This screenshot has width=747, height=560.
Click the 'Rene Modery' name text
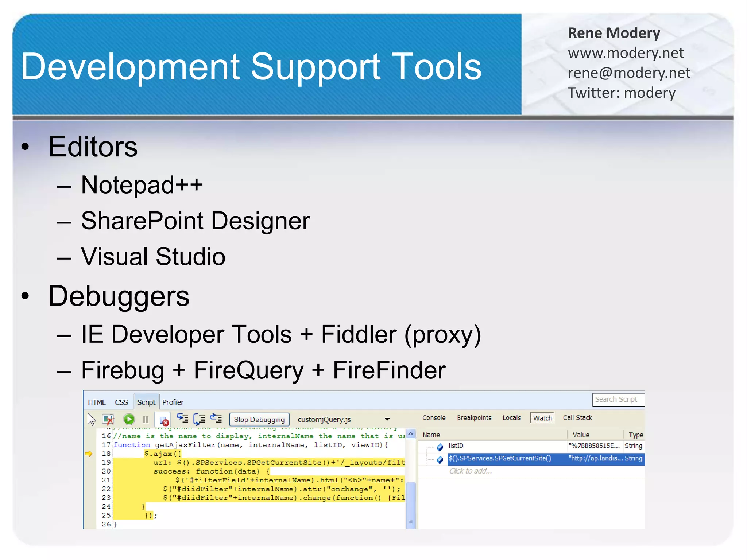click(614, 33)
